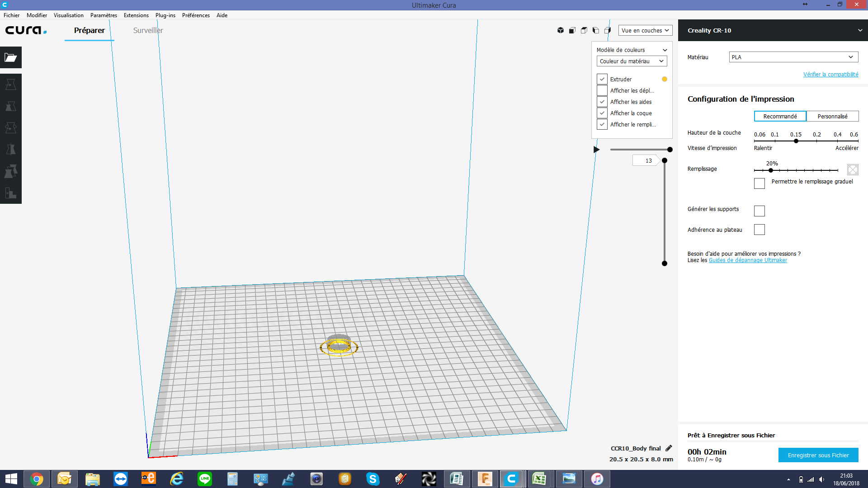Select the Mirror tool in left sidebar
This screenshot has width=868, height=488.
coord(11,150)
